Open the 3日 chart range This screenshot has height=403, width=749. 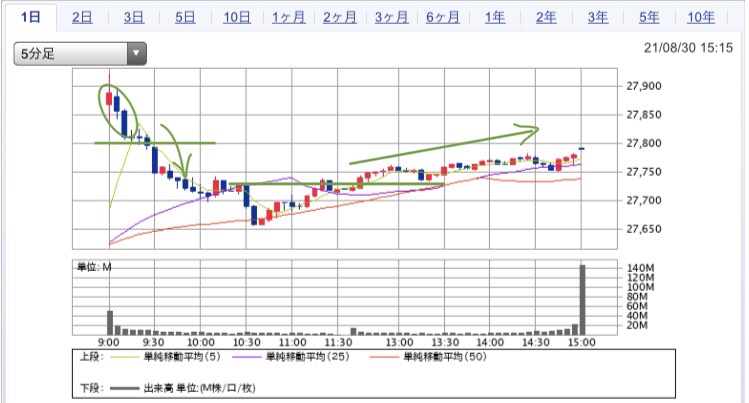[x=134, y=17]
